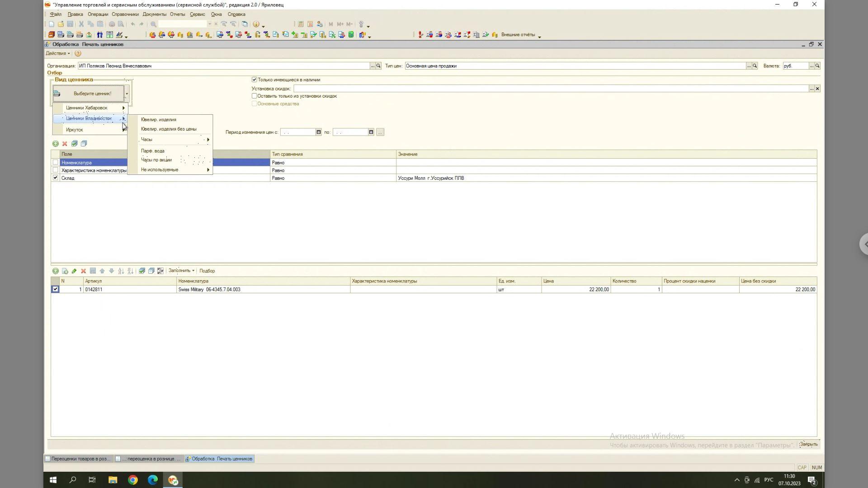Clear the Установка скидок field with X
This screenshot has width=868, height=488.
pos(817,89)
